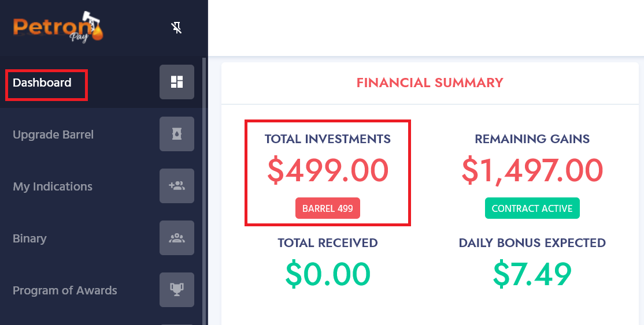Click the Program of Awards trophy icon
644x325 pixels.
pos(176,290)
